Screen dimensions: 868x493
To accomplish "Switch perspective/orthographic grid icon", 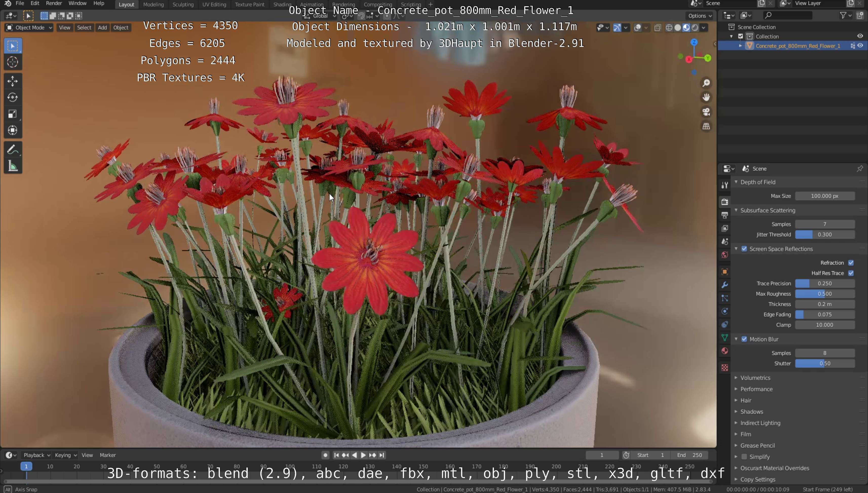I will pos(706,126).
